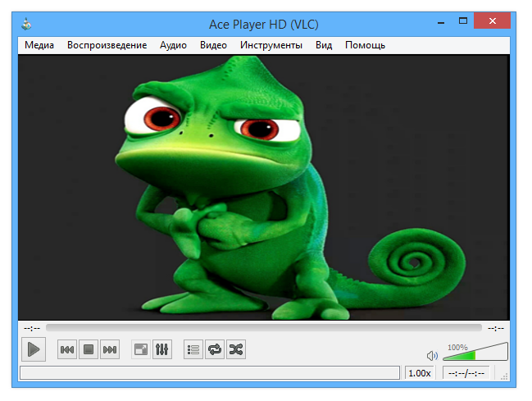Screen dimensions: 532x401
Task: Click the remaining time label right of seek bar
Action: tap(496, 328)
